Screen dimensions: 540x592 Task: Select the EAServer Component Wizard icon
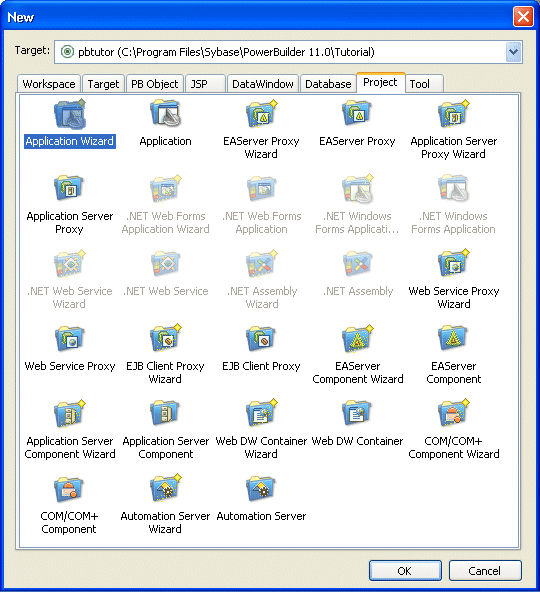click(357, 338)
